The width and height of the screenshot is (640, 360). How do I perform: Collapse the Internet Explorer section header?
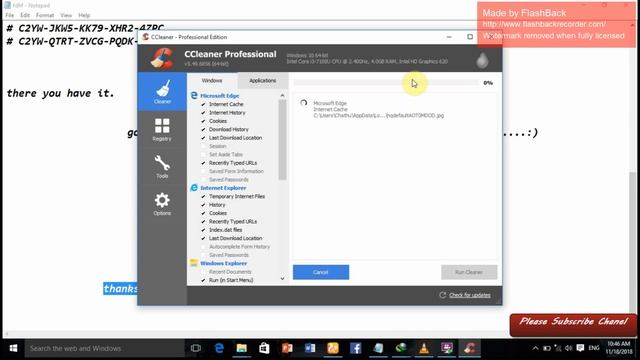coord(223,188)
